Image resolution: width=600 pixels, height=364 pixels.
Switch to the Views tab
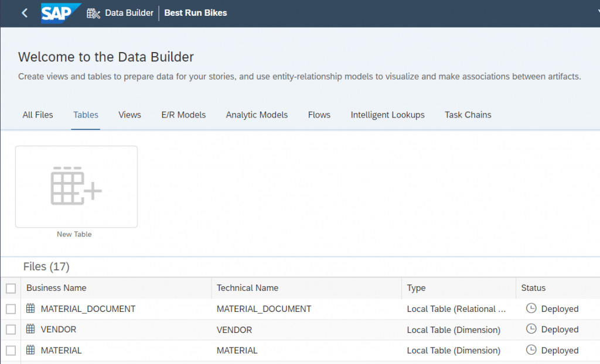pos(129,115)
